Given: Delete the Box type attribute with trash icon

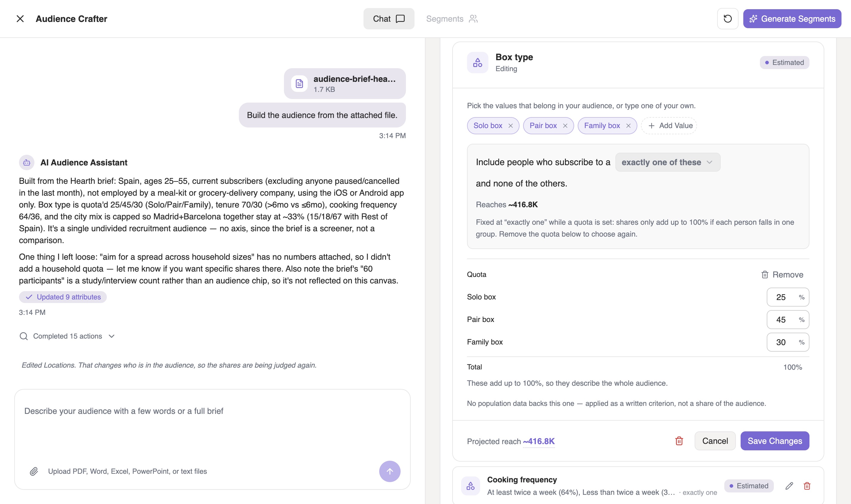Looking at the screenshot, I should pyautogui.click(x=679, y=441).
